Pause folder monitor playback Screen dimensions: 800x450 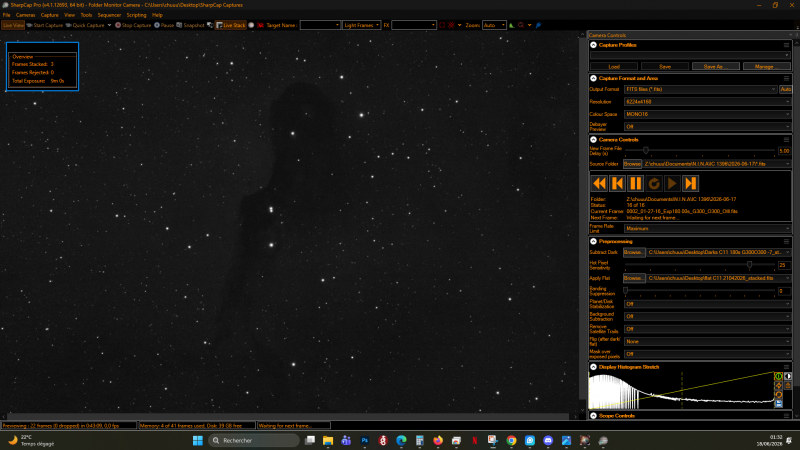636,183
